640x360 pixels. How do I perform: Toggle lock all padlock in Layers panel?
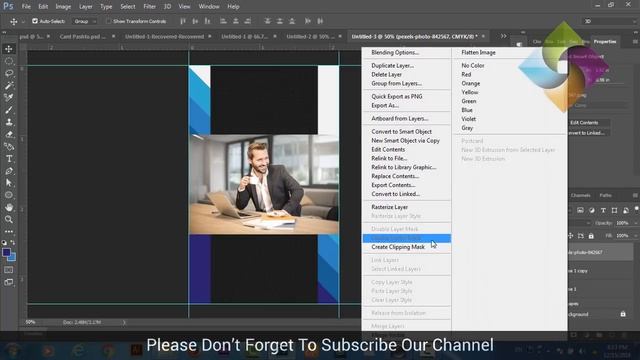(x=591, y=236)
